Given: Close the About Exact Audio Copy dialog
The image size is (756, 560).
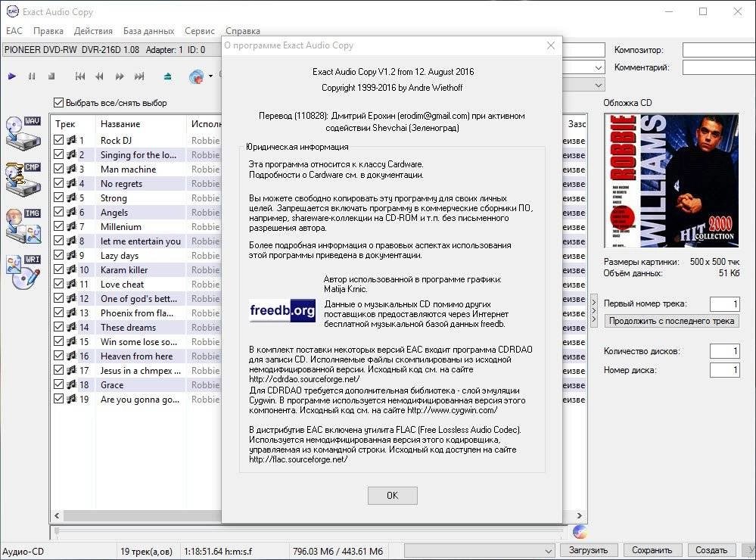Looking at the screenshot, I should (x=551, y=45).
